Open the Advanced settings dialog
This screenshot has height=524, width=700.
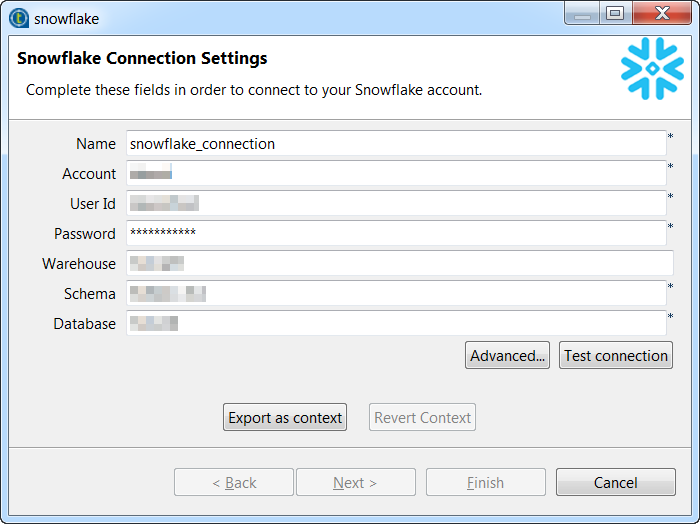coord(507,356)
